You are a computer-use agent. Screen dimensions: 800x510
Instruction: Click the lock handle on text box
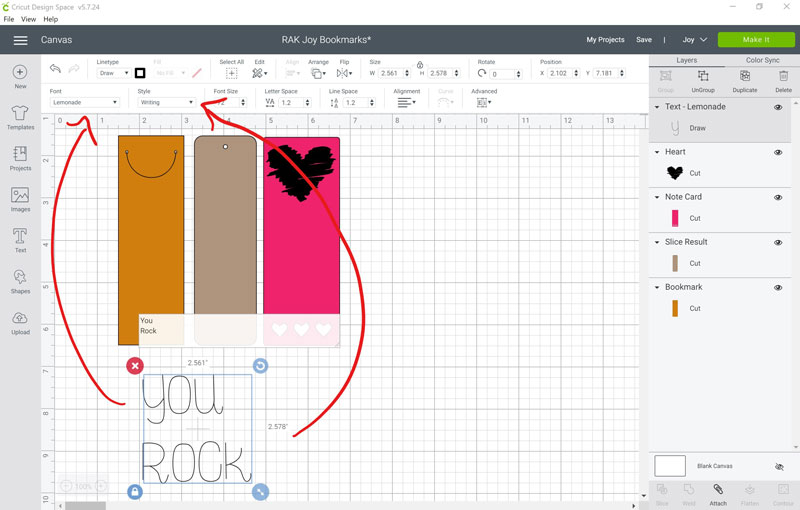pos(135,492)
